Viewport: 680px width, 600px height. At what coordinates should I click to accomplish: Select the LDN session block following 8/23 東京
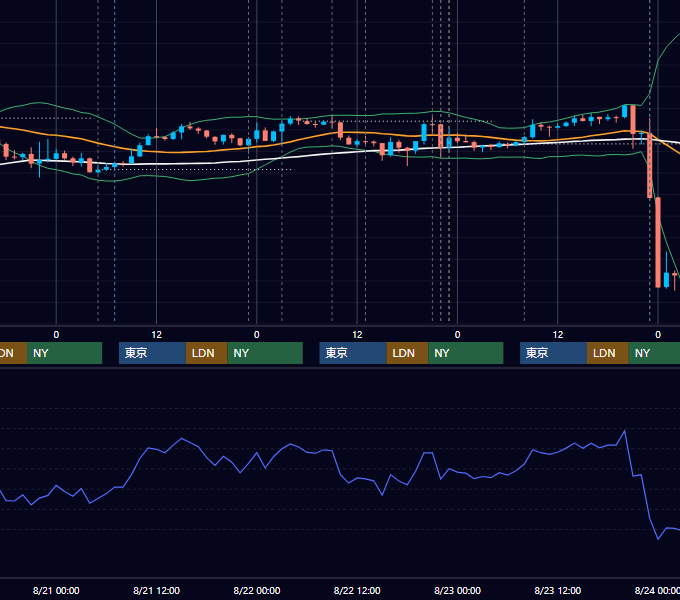tap(608, 353)
